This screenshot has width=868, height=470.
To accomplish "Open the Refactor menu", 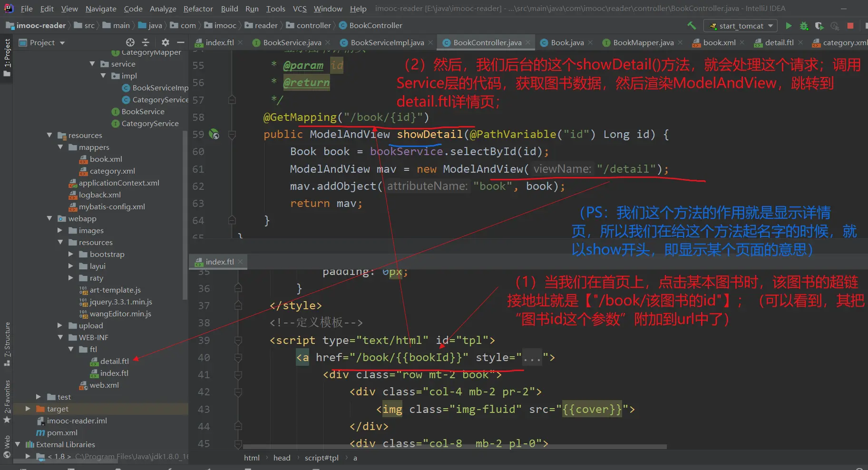I will 198,9.
